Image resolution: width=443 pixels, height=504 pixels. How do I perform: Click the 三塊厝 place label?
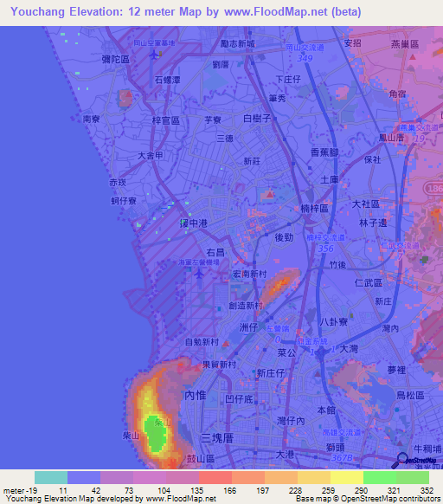coord(217,438)
